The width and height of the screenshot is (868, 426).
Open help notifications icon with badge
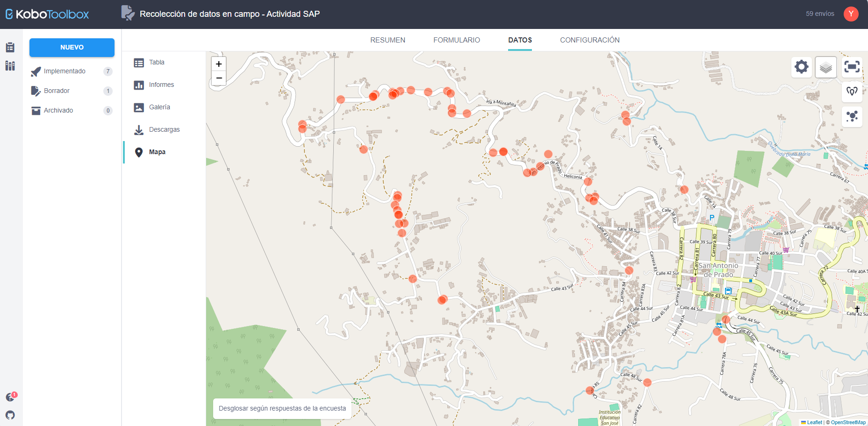point(10,397)
